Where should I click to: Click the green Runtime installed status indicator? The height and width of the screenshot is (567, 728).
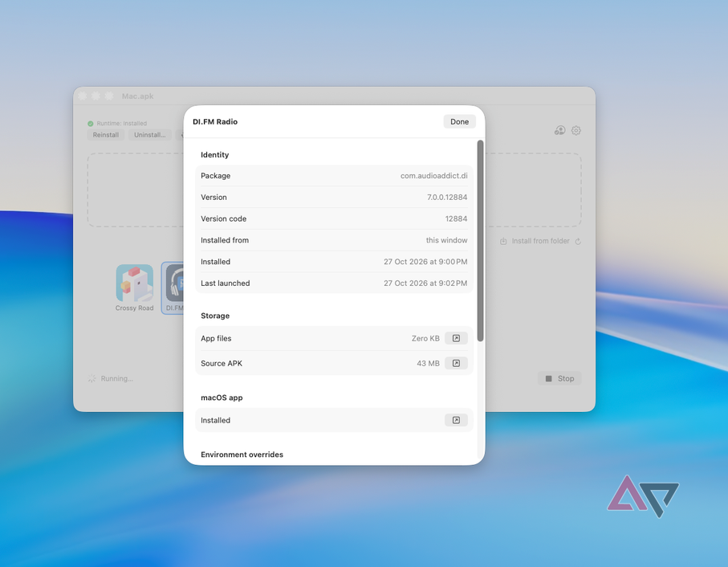[91, 124]
